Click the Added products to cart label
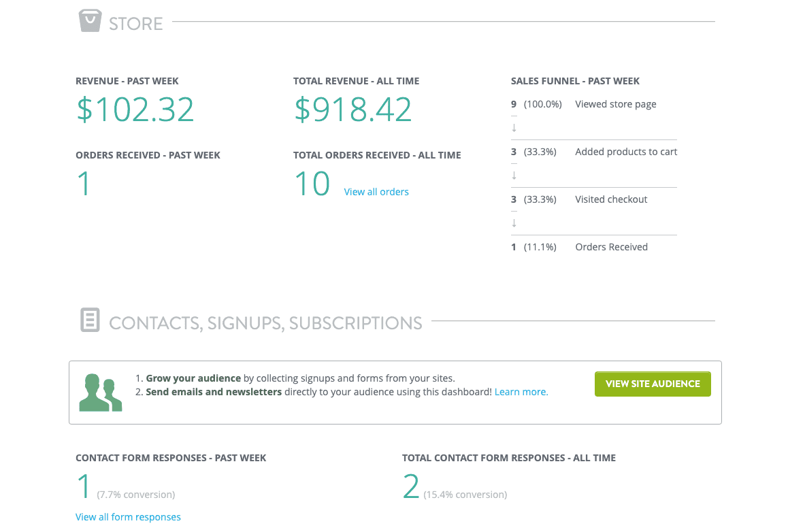 click(x=625, y=151)
